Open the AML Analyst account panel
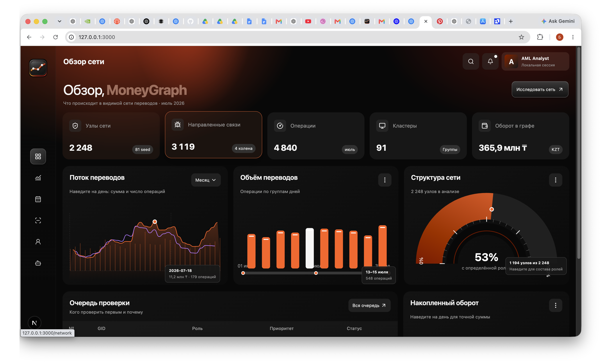The height and width of the screenshot is (364, 602). pos(535,61)
